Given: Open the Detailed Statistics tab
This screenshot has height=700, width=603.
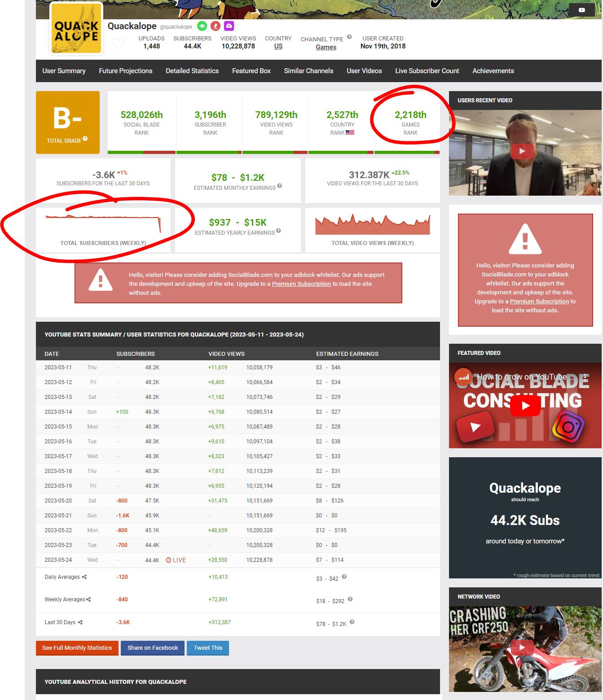Looking at the screenshot, I should pyautogui.click(x=192, y=71).
